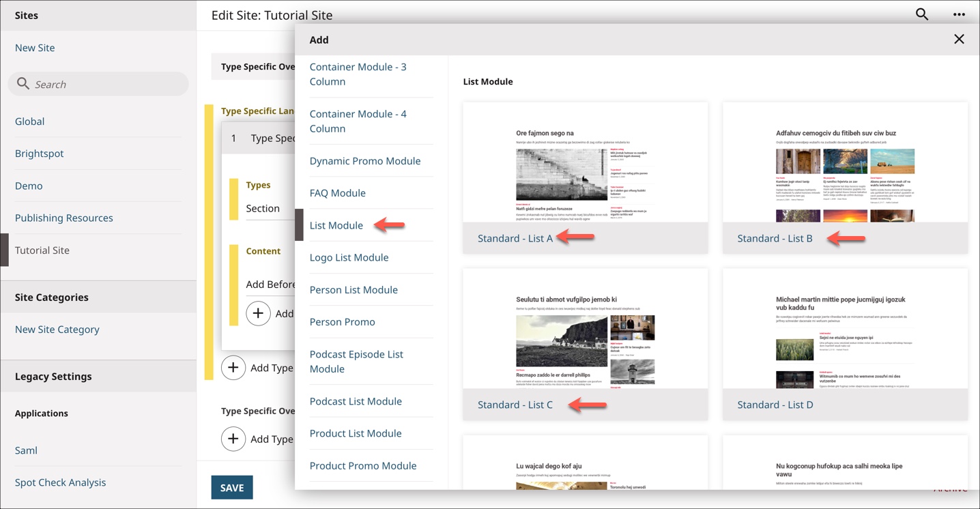Select Demo site in sidebar
This screenshot has height=509, width=980.
29,186
